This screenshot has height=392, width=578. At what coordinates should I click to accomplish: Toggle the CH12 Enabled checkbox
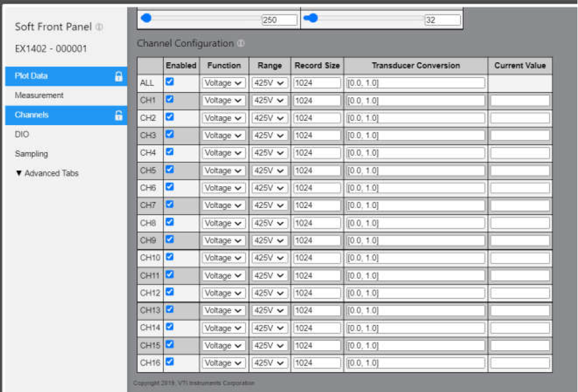coord(169,292)
